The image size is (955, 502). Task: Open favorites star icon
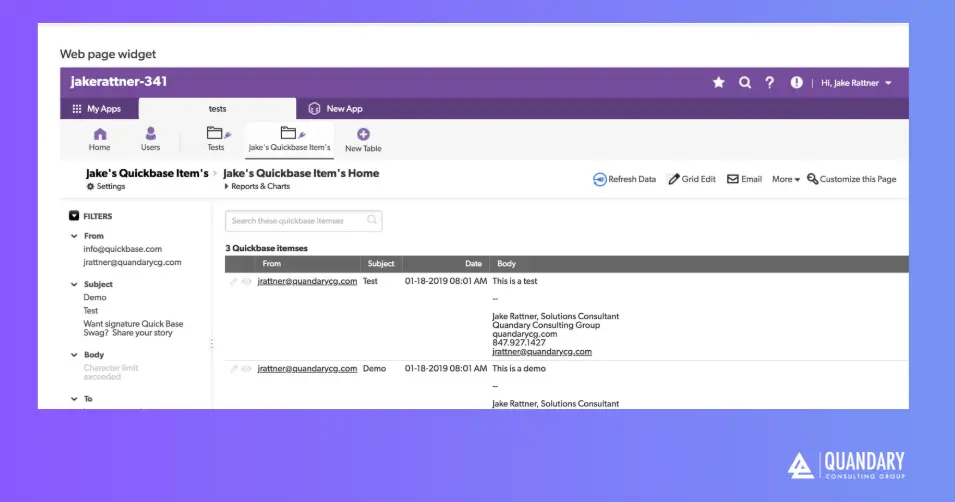pyautogui.click(x=719, y=82)
